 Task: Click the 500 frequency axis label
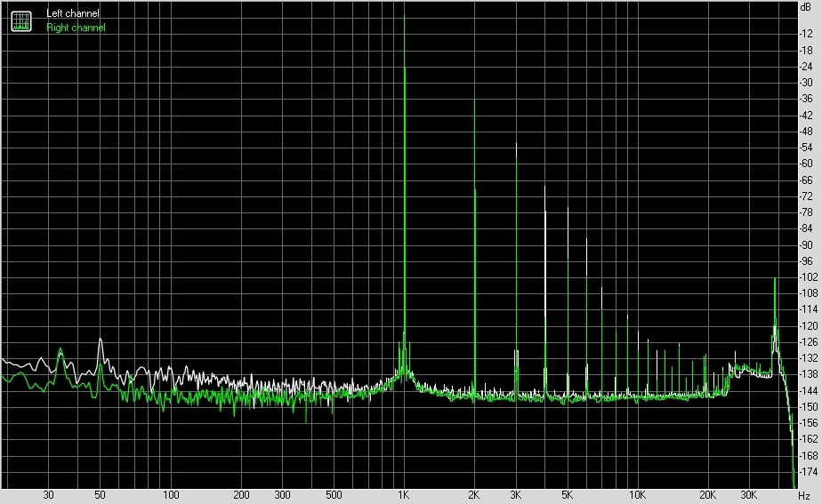[334, 495]
